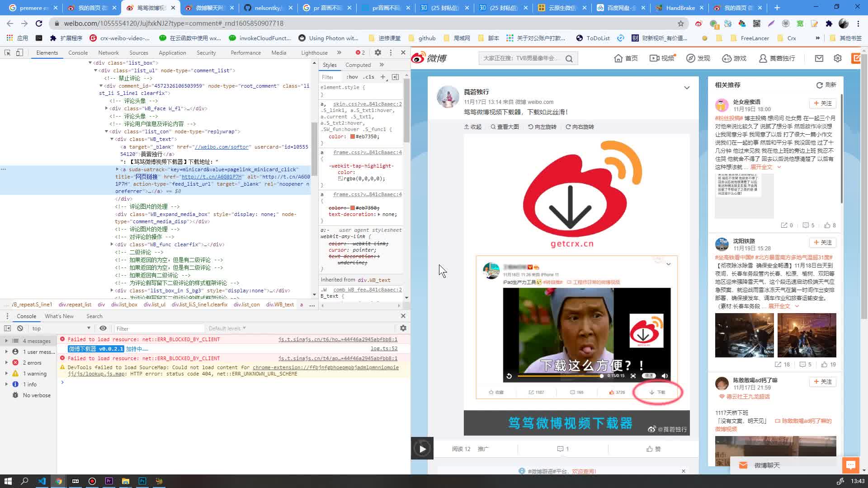Show more Styles pane tabs
This screenshot has width=868, height=488.
(382, 65)
